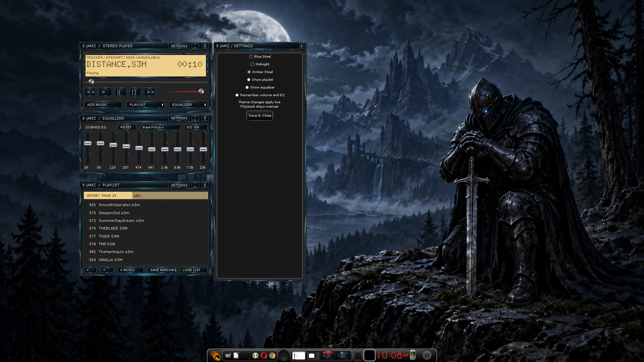Select the Blue Steel theme
The height and width of the screenshot is (362, 644).
[260, 57]
